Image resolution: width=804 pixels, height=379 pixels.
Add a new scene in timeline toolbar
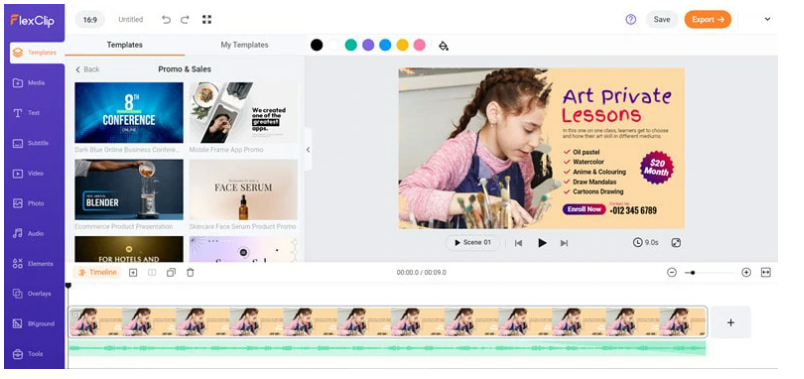pos(133,273)
